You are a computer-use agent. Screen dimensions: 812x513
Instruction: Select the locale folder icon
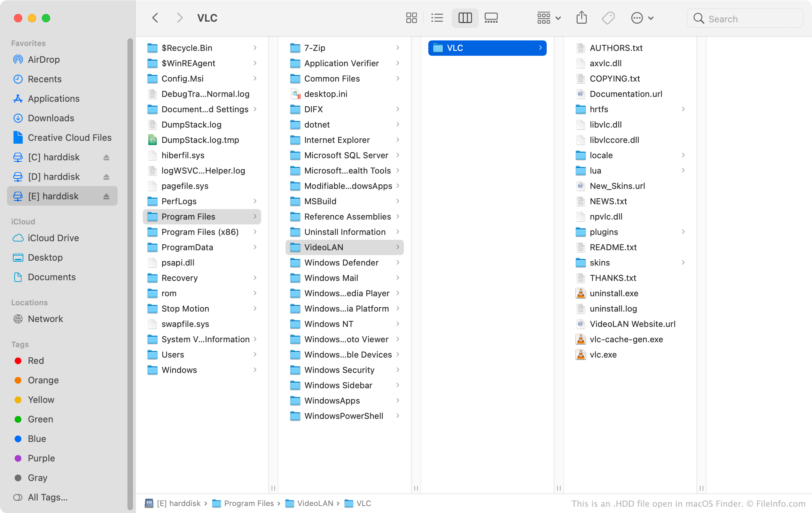click(x=581, y=155)
